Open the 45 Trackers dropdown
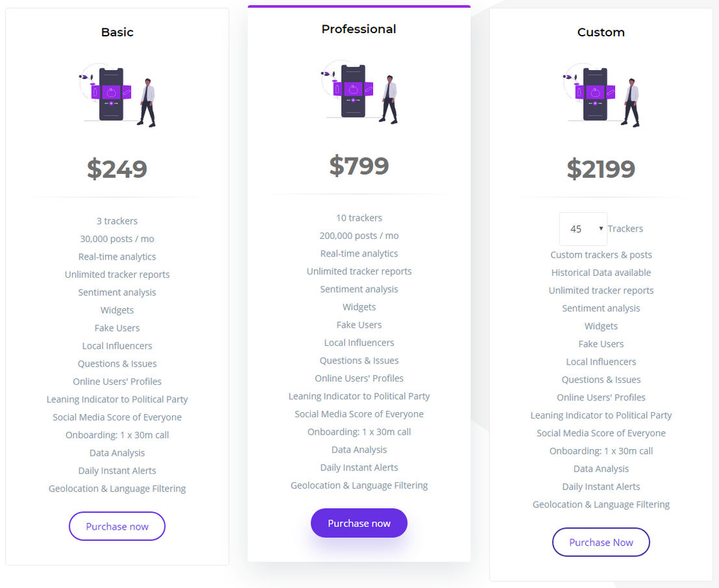 coord(583,229)
